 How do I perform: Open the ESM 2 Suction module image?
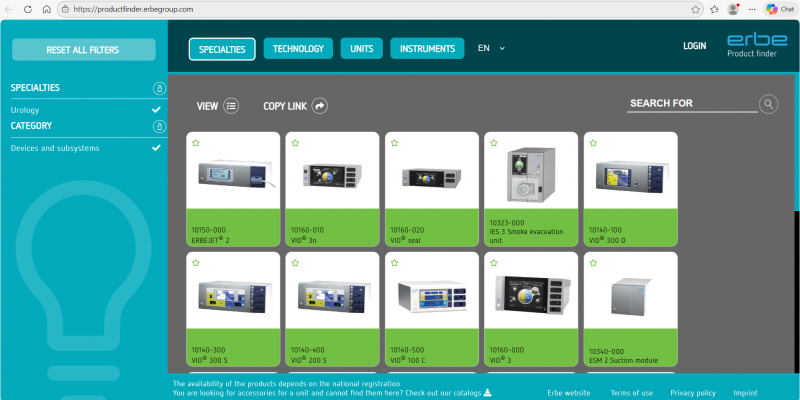(x=631, y=297)
